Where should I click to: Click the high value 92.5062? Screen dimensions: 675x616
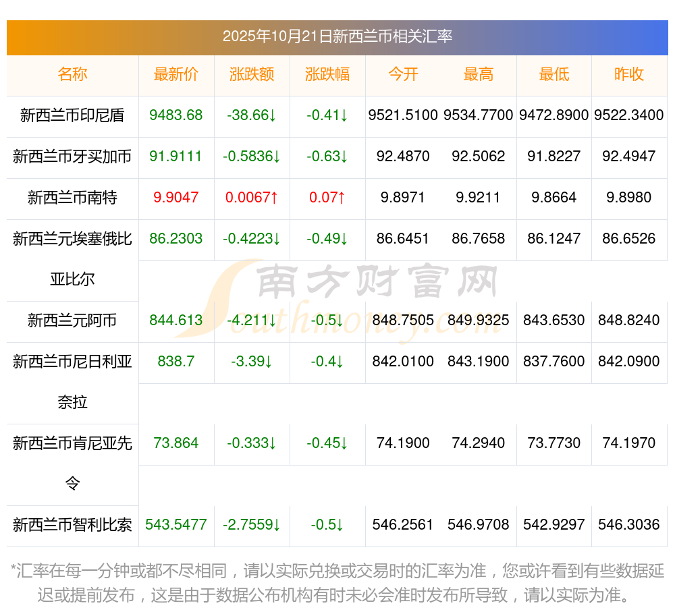479,156
